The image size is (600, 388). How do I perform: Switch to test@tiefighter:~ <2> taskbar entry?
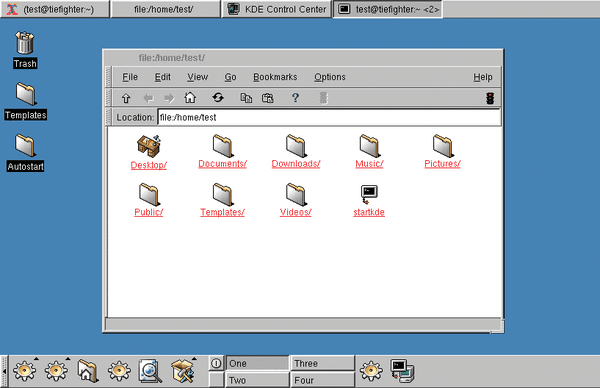tap(388, 9)
